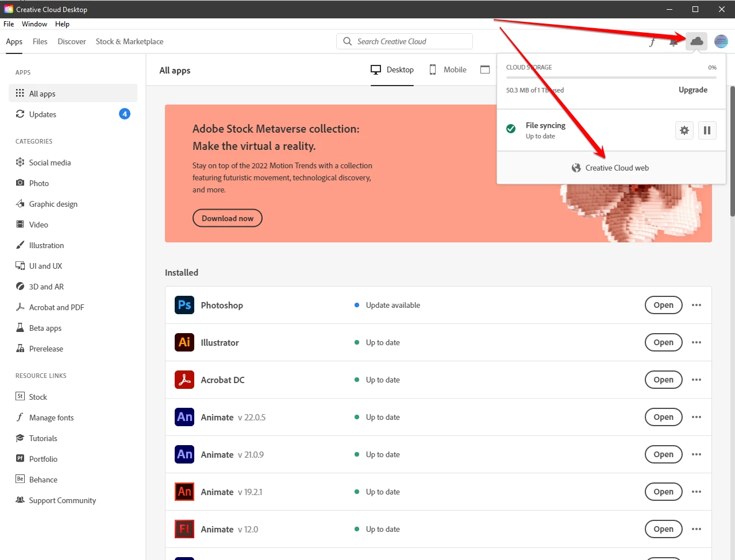The image size is (735, 560).
Task: Click Photoshop Update available status
Action: click(387, 305)
